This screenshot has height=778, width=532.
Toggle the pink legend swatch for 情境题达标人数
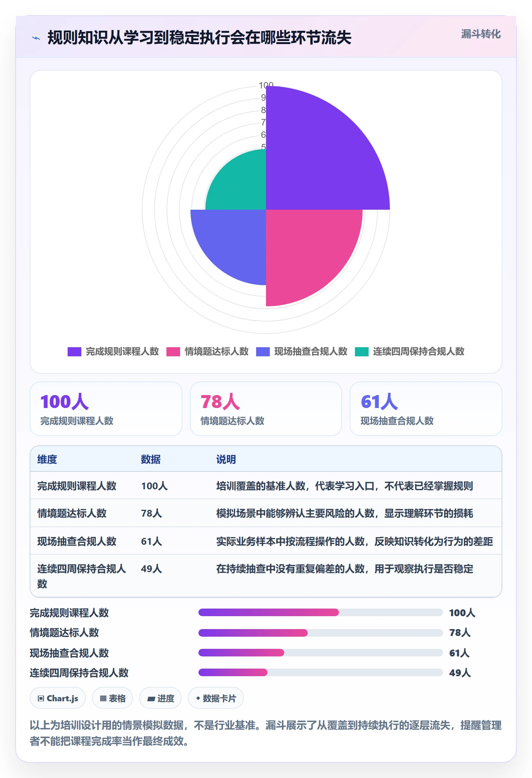pos(173,352)
